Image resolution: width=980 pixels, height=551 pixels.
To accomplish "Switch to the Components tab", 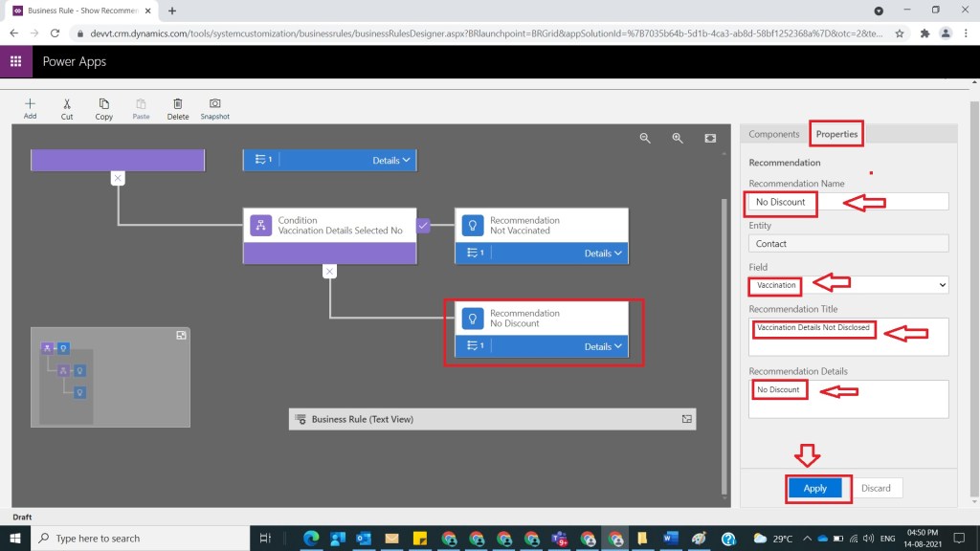I will coord(773,135).
